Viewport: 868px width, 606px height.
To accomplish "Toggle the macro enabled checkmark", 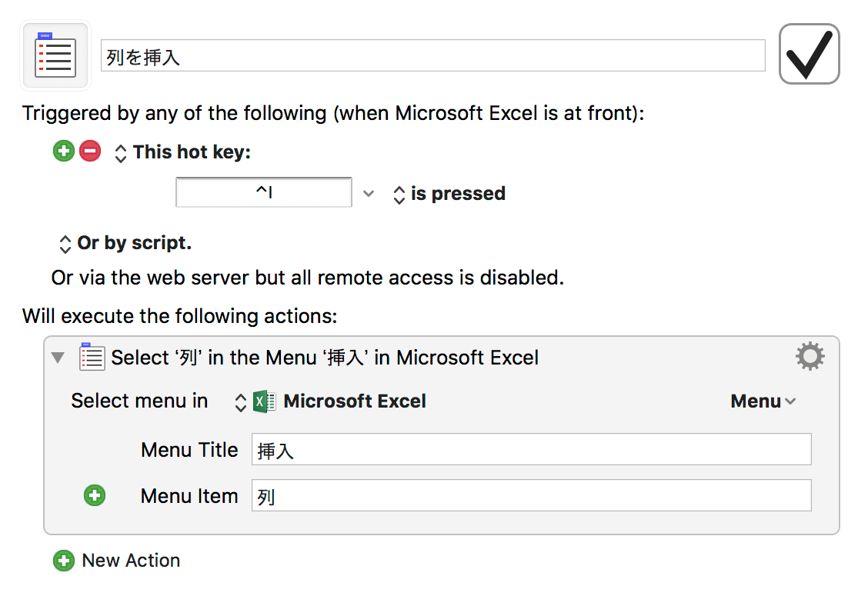I will tap(809, 54).
